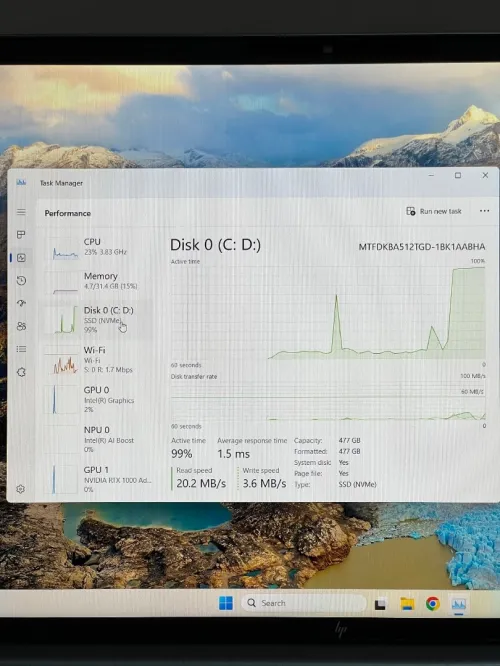Click the Type SSD (NVMe) value
Image resolution: width=500 pixels, height=666 pixels.
coord(357,485)
